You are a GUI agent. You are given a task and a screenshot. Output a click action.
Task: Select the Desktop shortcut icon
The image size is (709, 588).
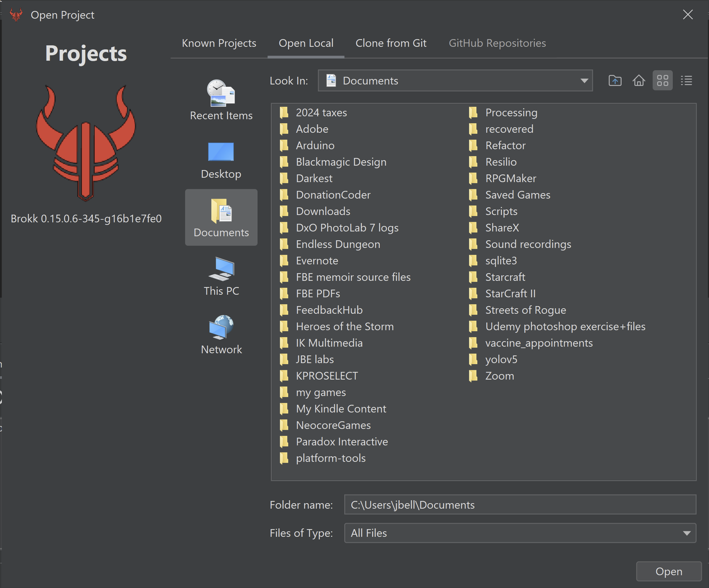[x=221, y=159]
